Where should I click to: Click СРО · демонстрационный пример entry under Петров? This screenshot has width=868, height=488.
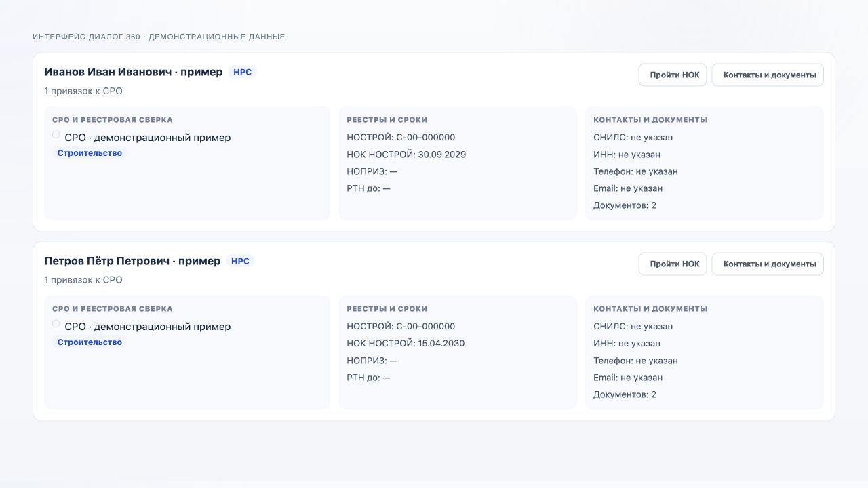[148, 327]
